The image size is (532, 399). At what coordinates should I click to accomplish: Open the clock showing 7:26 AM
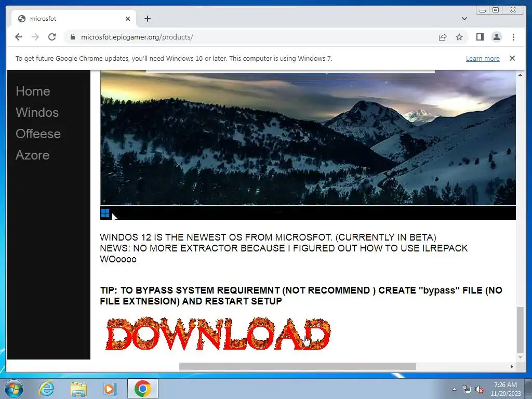coord(506,389)
